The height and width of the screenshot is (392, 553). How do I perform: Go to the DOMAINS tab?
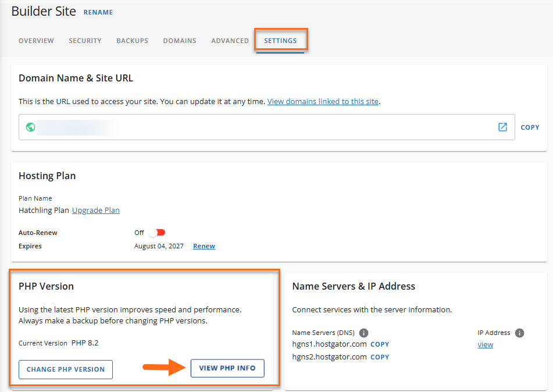click(x=179, y=41)
